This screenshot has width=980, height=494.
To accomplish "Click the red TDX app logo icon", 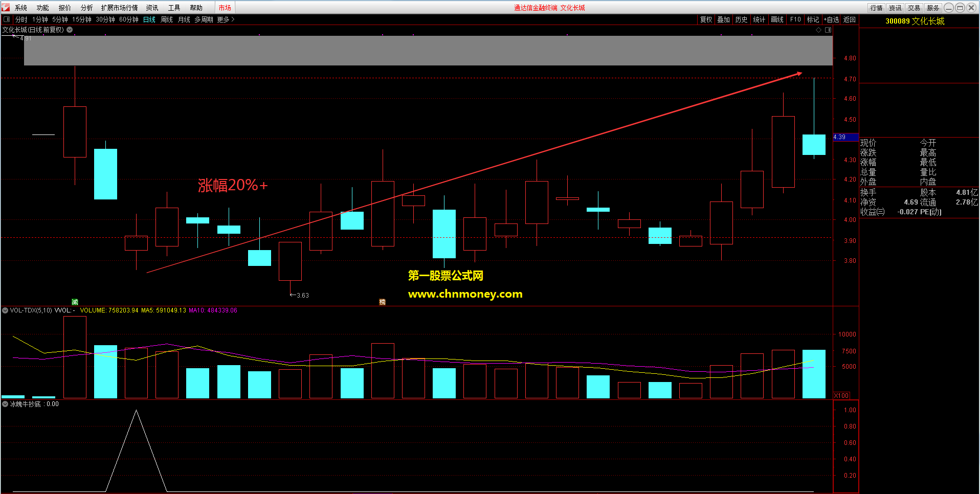I will coord(6,7).
